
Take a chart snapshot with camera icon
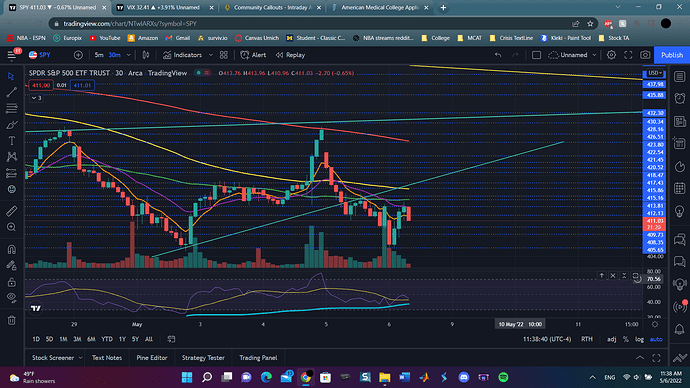(x=645, y=55)
